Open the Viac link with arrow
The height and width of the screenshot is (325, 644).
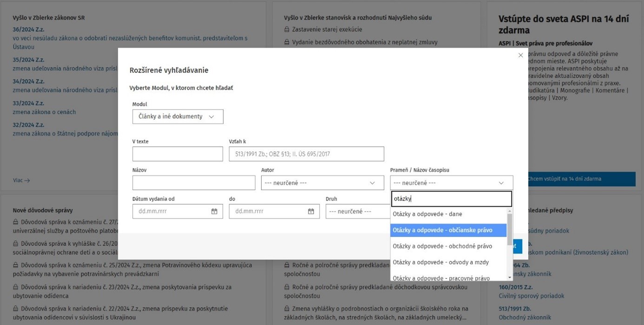[21, 180]
